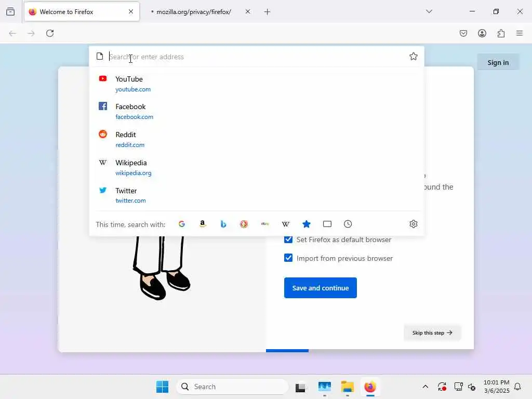This screenshot has width=532, height=399.
Task: Toggle Set Firefox as default browser checkbox
Action: [288, 239]
